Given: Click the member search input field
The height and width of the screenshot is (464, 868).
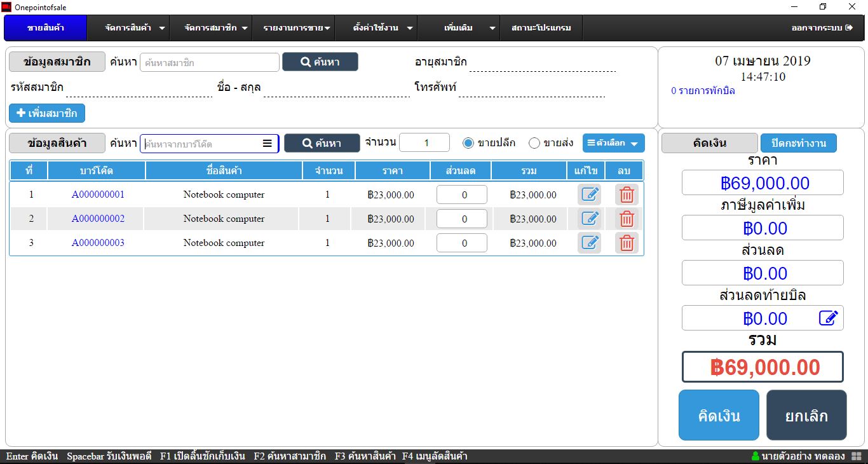Looking at the screenshot, I should click(x=209, y=62).
